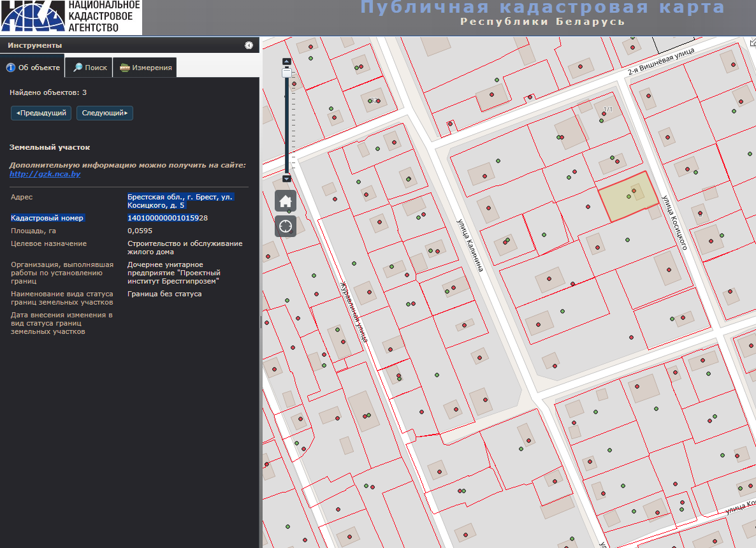This screenshot has width=756, height=548.
Task: Click the 1/1 parcel label on map
Action: point(608,110)
